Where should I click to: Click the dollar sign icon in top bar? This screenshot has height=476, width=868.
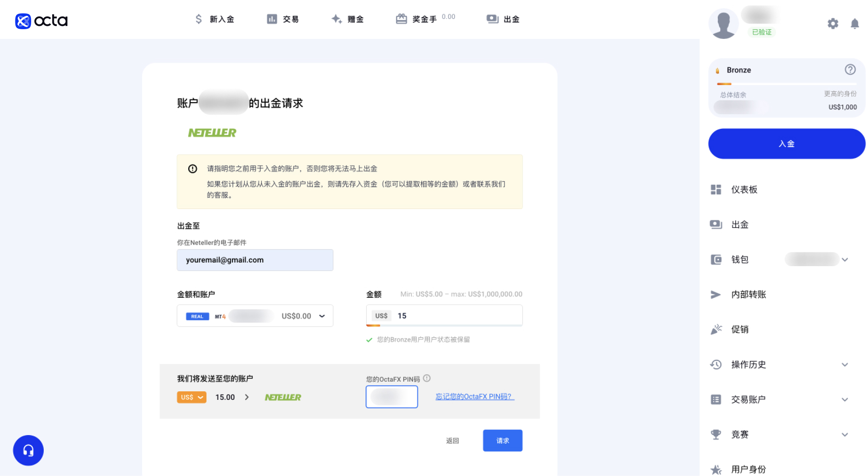[x=198, y=19]
